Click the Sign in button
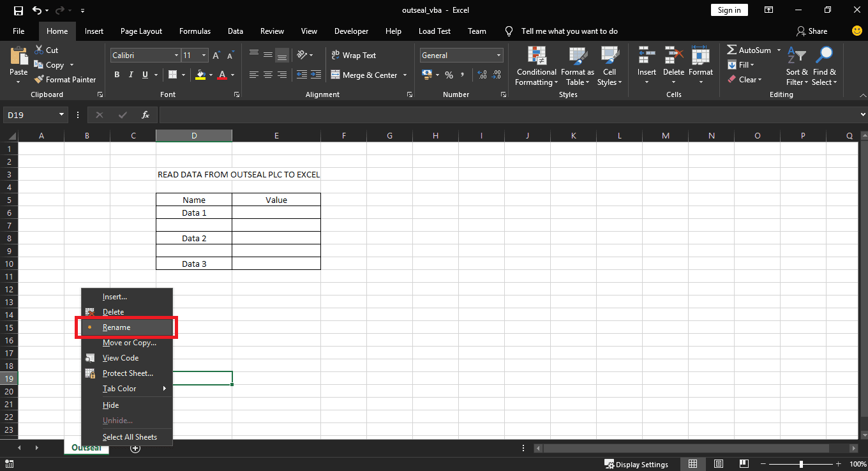Image resolution: width=868 pixels, height=471 pixels. tap(729, 10)
